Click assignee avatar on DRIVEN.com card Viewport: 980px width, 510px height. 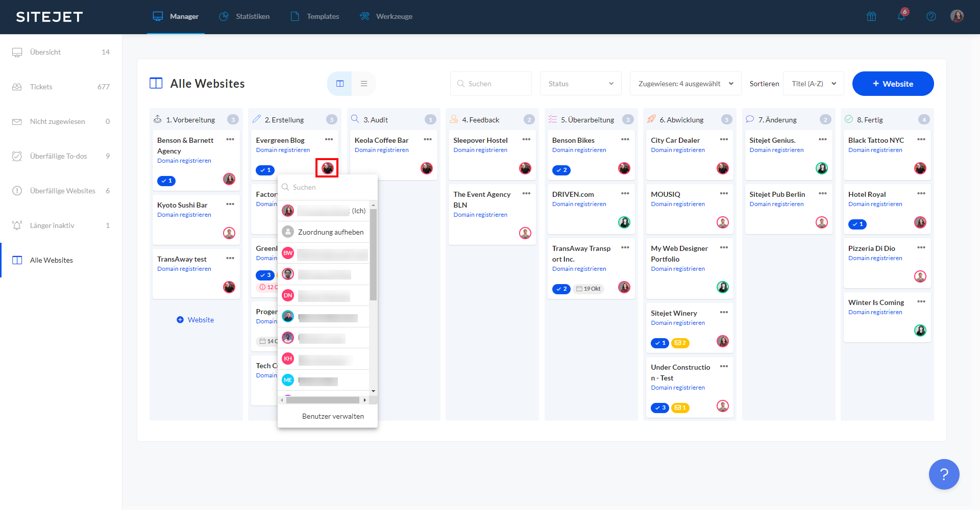(624, 222)
